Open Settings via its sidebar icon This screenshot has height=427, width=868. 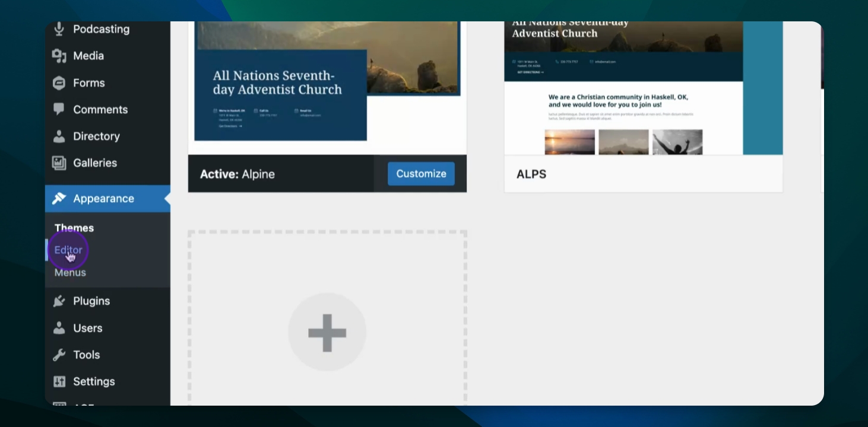59,381
